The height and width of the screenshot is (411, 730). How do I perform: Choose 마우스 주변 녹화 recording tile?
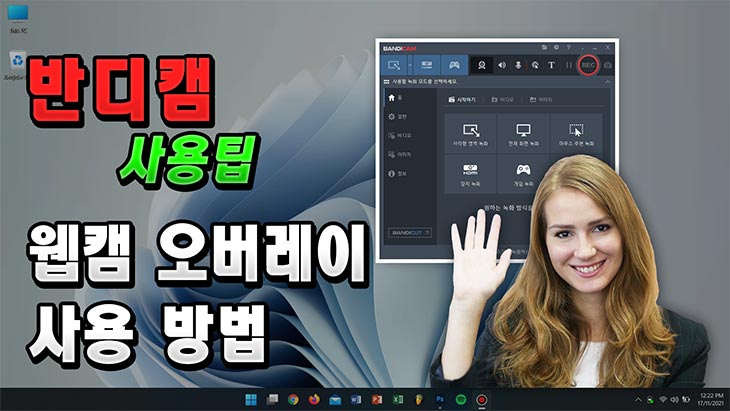[576, 135]
